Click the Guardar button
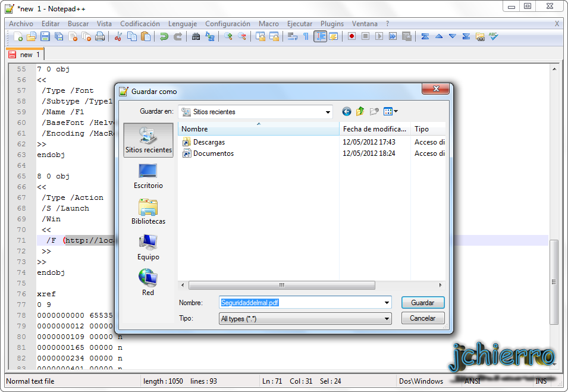Viewport: 568px width, 392px height. tap(423, 303)
